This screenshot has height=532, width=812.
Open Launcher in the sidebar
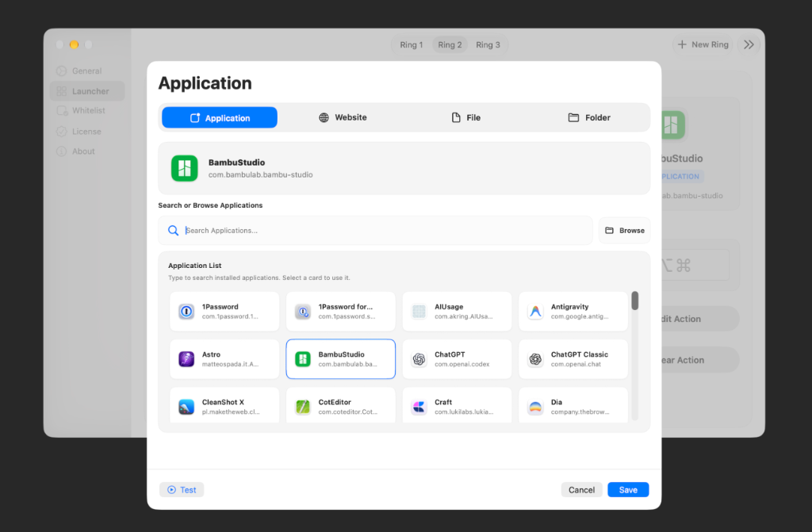pyautogui.click(x=87, y=91)
